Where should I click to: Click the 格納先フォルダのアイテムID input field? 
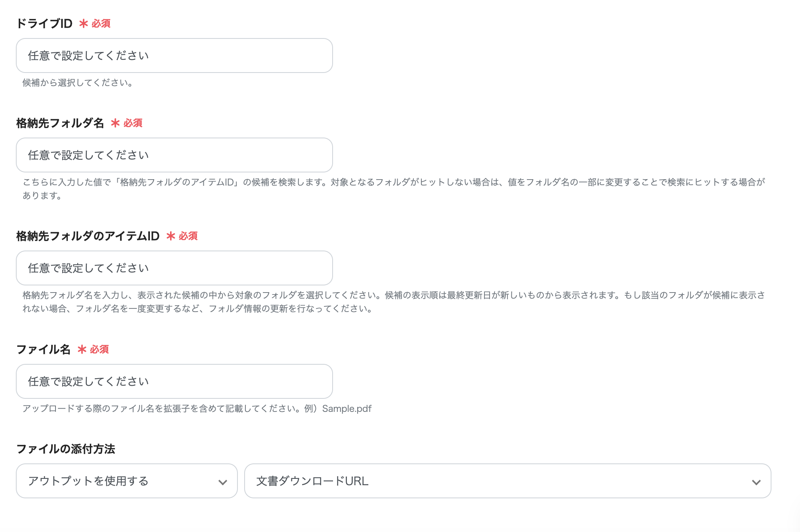click(174, 268)
